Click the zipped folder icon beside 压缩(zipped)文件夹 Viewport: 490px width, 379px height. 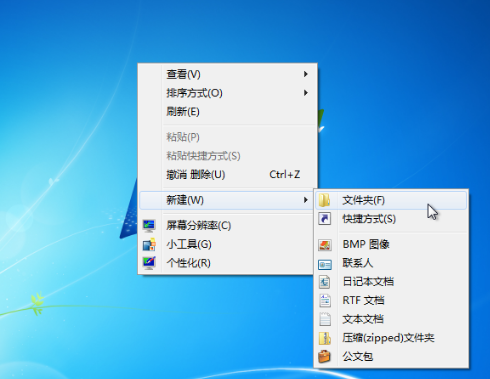click(x=324, y=338)
